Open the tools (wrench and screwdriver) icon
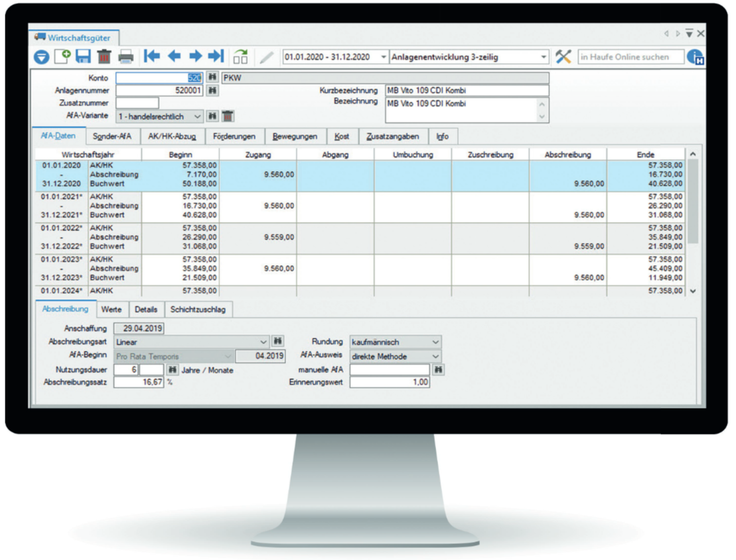Viewport: 736px width, 560px height. (x=563, y=57)
